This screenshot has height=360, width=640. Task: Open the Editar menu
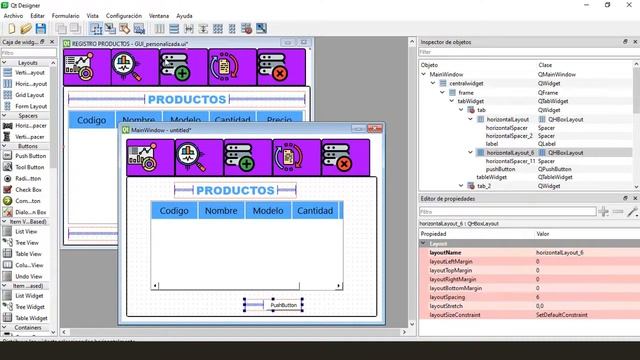[x=37, y=16]
